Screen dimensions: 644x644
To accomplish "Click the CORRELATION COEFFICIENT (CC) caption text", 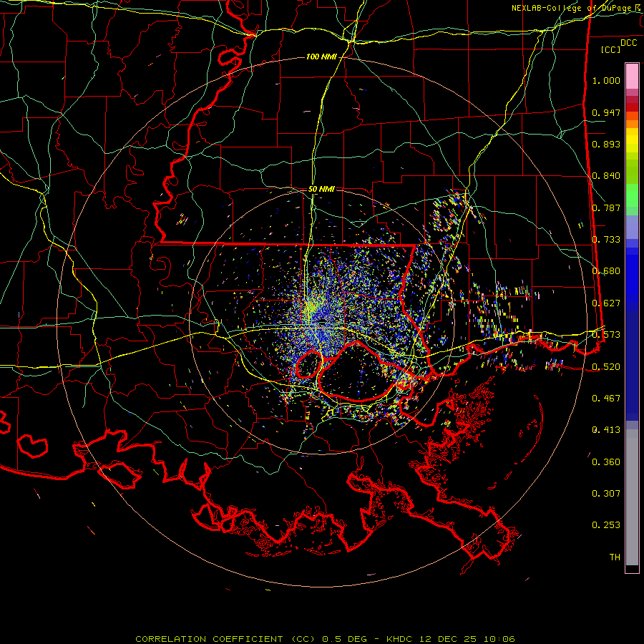I will pyautogui.click(x=225, y=639).
